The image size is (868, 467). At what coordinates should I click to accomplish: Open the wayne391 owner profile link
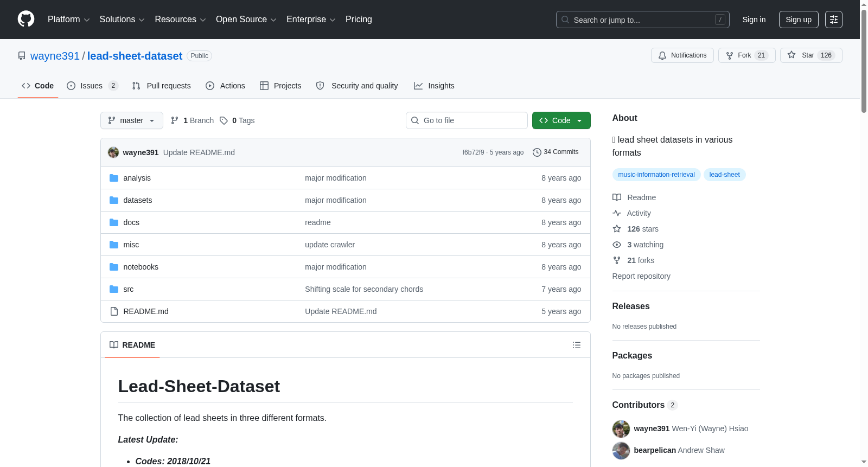(x=55, y=56)
